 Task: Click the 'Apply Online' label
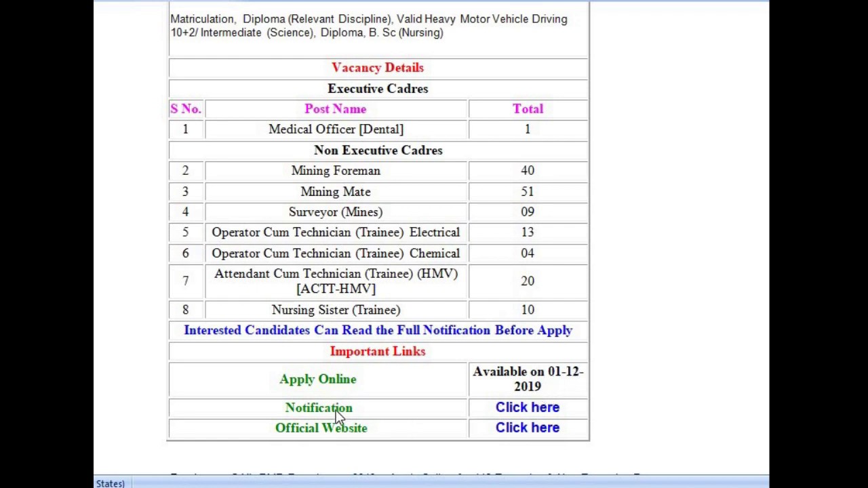point(317,379)
